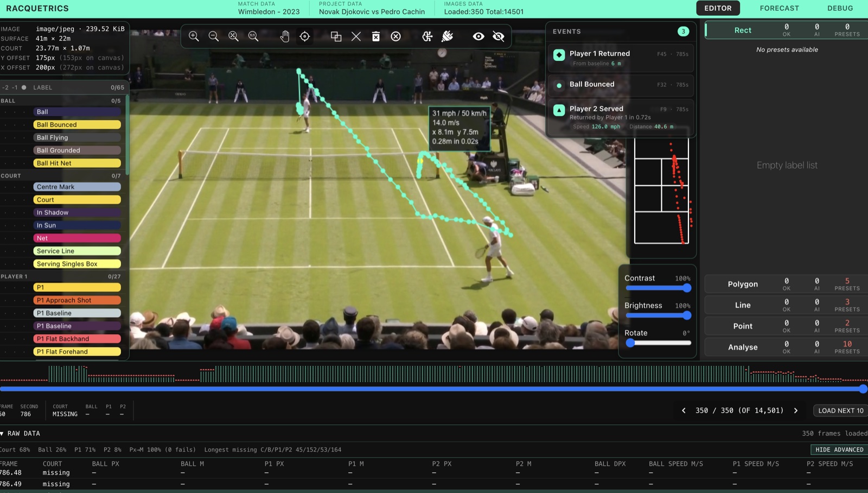Expand the Polygon presets row
The width and height of the screenshot is (868, 493).
[786, 284]
